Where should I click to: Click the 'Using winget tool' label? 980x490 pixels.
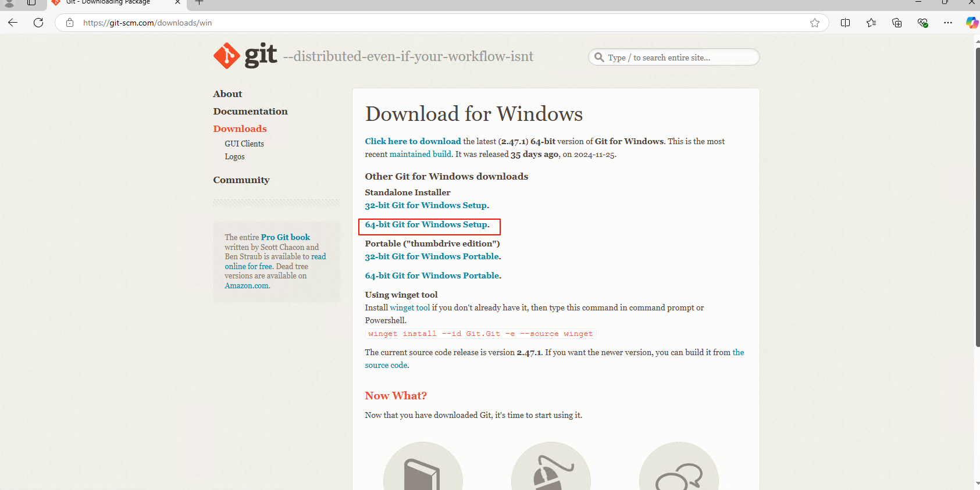[401, 295]
